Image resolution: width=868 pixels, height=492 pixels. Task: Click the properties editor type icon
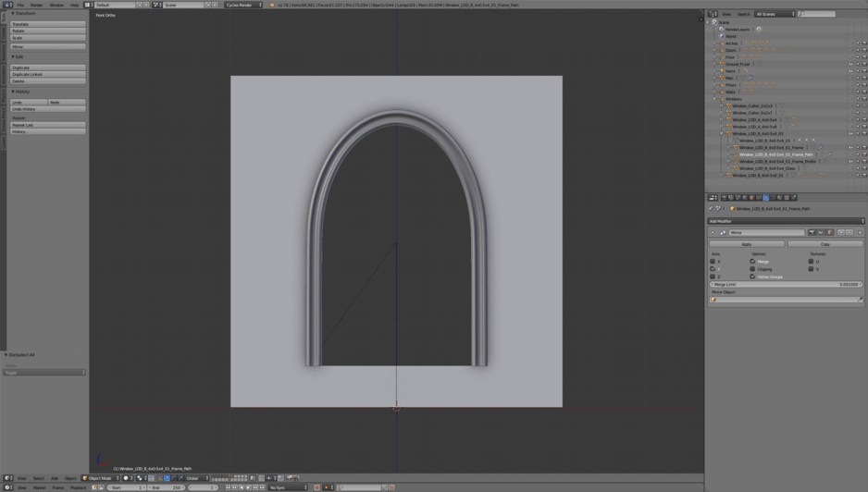pos(713,198)
